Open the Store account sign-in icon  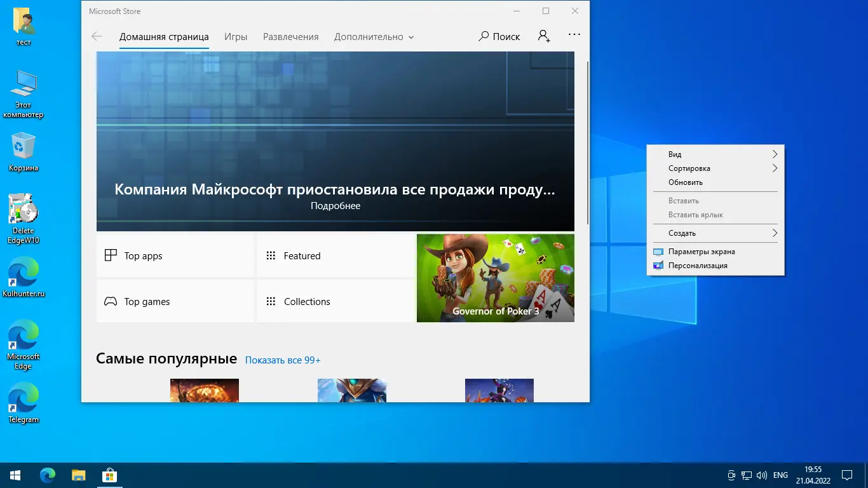pos(544,36)
